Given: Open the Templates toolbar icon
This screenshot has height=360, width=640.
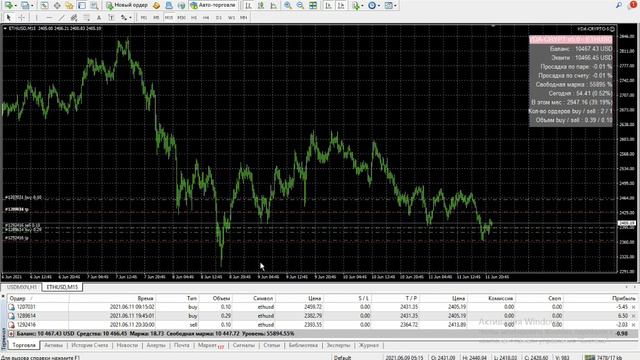Looking at the screenshot, I should [x=389, y=5].
